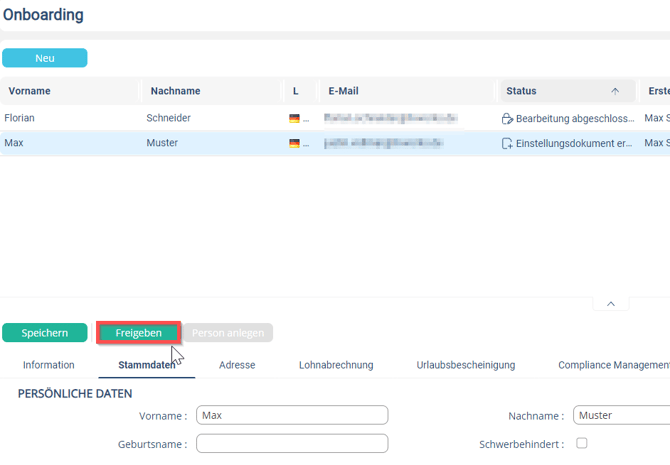Select the Information tab
Screen dimensions: 670x465
(49, 365)
